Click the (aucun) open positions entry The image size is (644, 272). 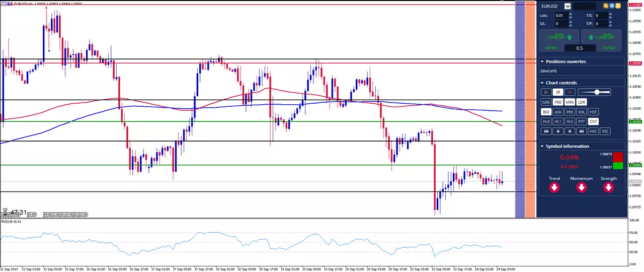point(548,71)
